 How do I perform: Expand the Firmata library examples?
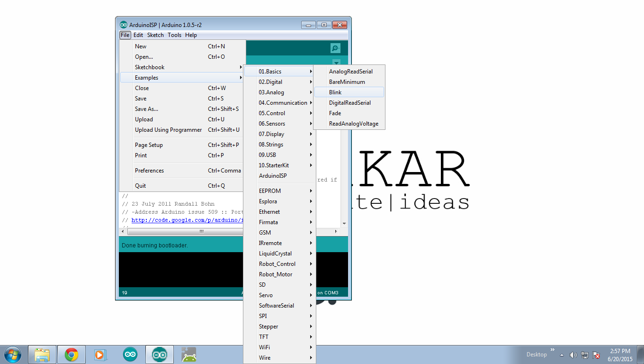pos(279,222)
